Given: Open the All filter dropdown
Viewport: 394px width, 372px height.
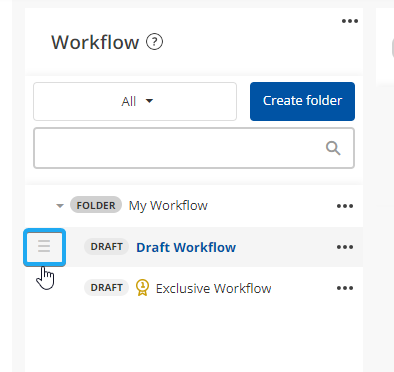Looking at the screenshot, I should click(x=135, y=101).
